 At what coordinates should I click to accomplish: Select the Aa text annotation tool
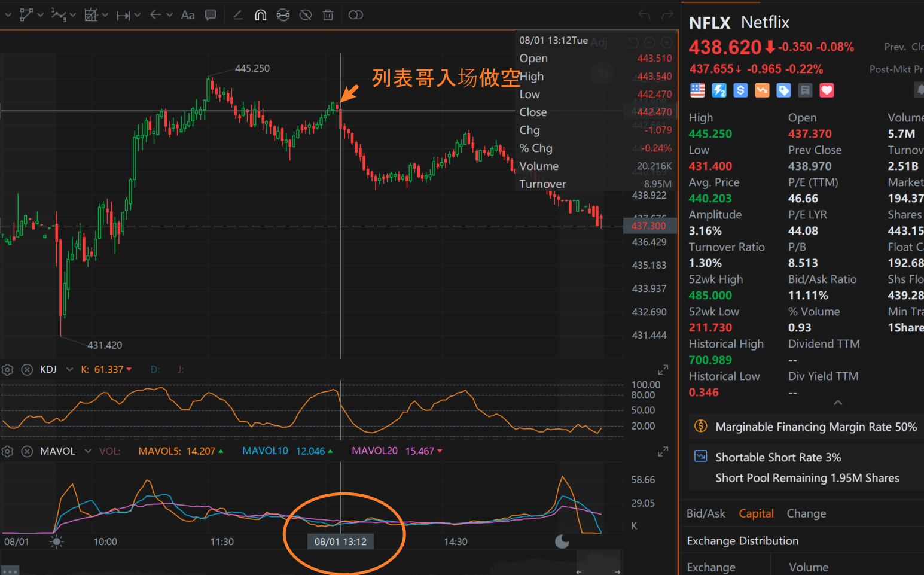point(188,15)
